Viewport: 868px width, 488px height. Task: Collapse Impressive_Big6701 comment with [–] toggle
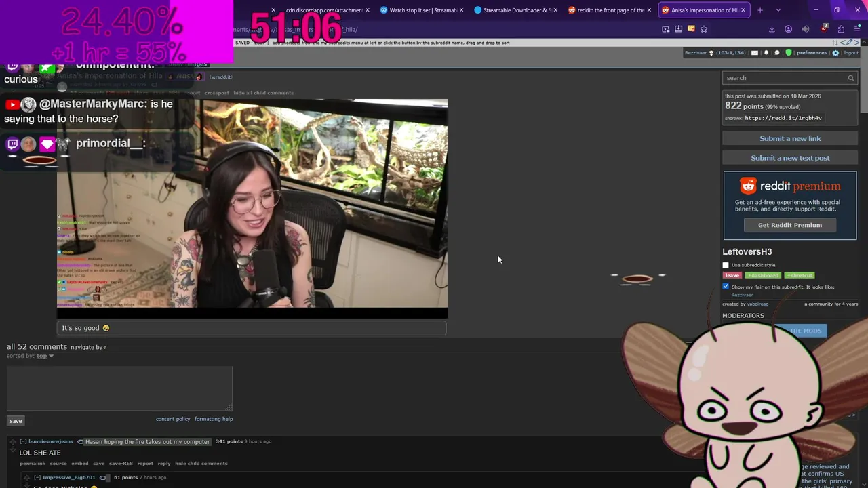click(37, 477)
